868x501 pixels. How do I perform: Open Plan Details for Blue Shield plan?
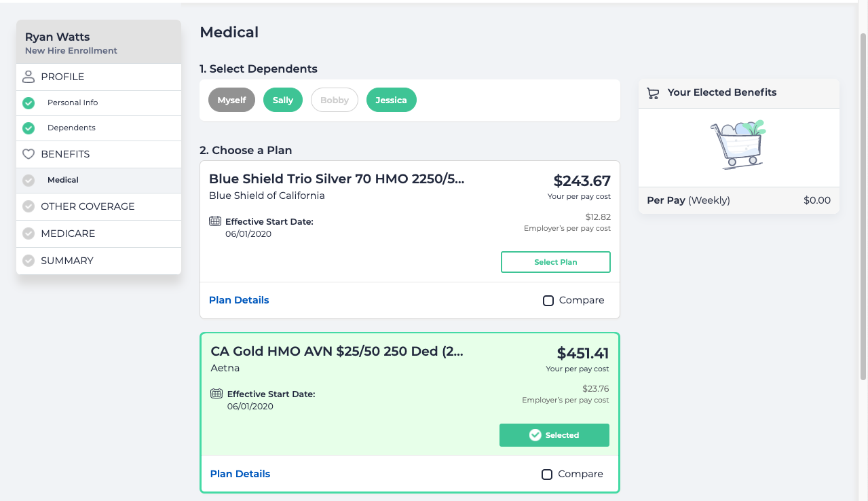(239, 300)
